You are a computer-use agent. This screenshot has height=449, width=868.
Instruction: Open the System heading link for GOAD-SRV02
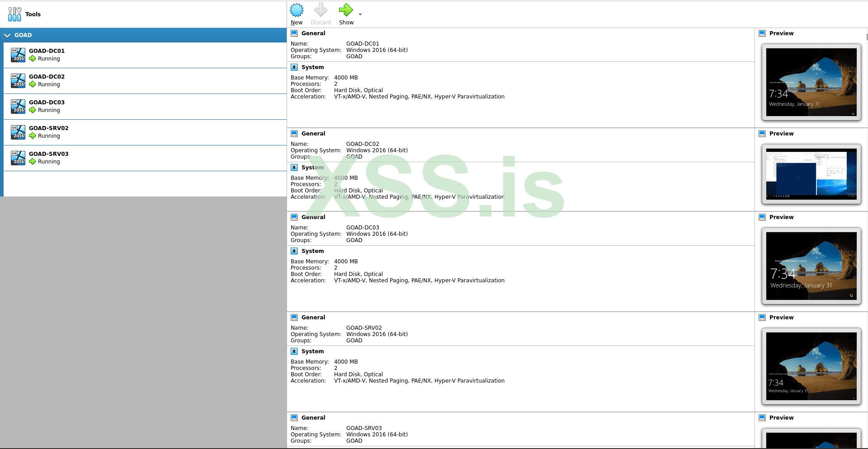(312, 351)
